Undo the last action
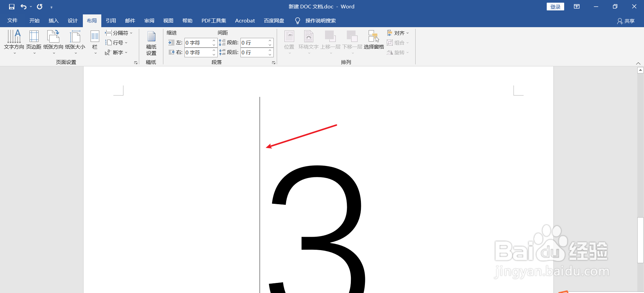The width and height of the screenshot is (644, 293). [23, 7]
